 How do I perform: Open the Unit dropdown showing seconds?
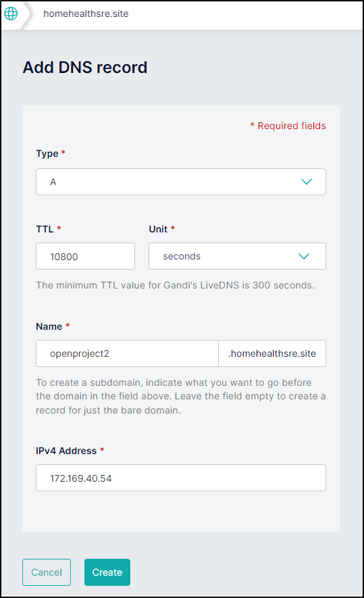(x=237, y=256)
